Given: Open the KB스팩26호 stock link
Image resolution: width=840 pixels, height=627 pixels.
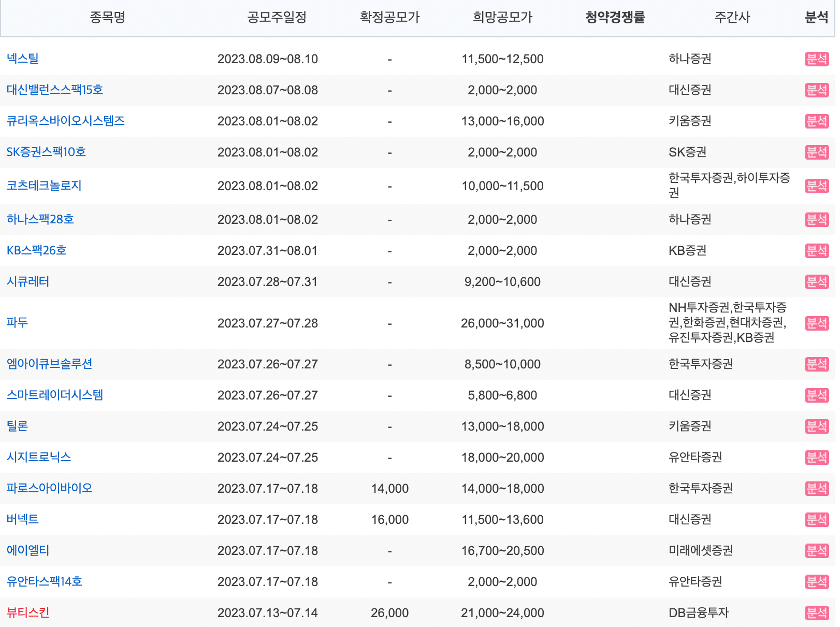Looking at the screenshot, I should click(x=37, y=250).
